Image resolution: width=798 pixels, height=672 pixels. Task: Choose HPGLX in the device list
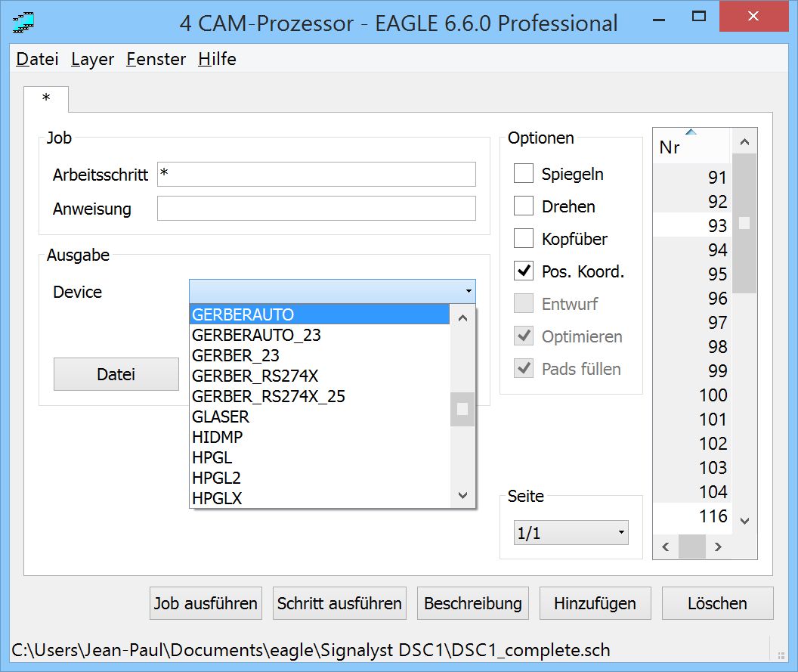[x=320, y=498]
